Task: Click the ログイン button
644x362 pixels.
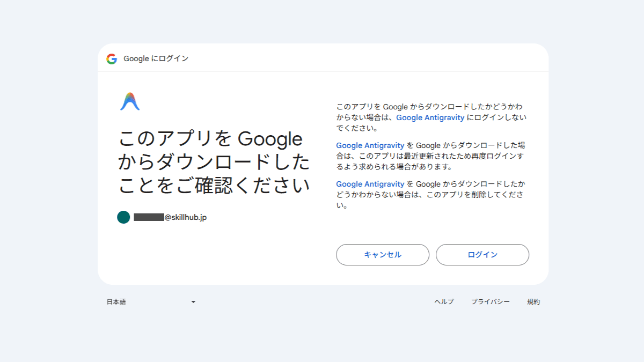Action: [x=482, y=255]
